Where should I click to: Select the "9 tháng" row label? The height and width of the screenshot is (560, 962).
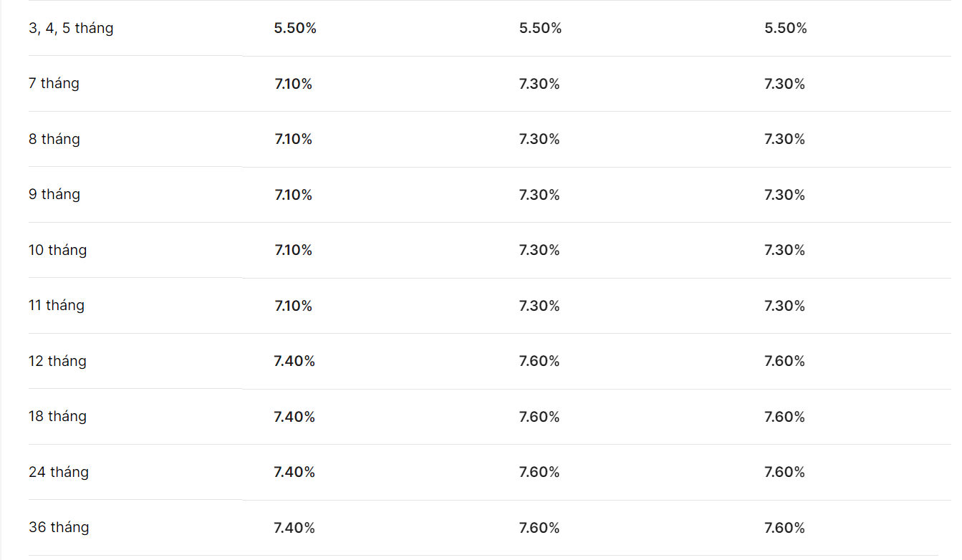[54, 195]
